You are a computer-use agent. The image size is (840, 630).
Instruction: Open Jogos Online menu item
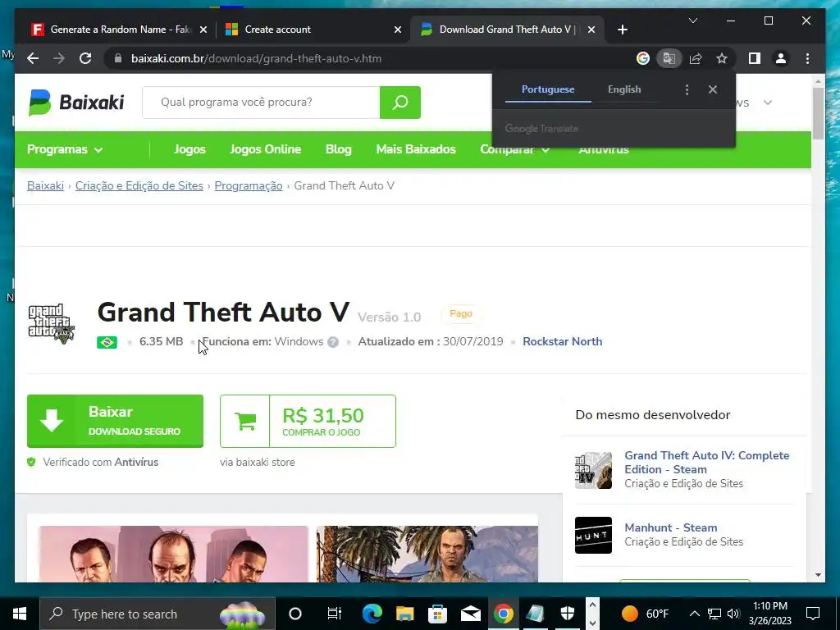click(x=265, y=149)
